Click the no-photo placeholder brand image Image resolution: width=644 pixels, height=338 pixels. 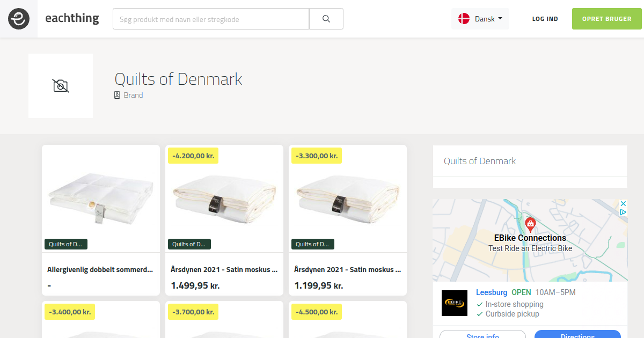(61, 86)
